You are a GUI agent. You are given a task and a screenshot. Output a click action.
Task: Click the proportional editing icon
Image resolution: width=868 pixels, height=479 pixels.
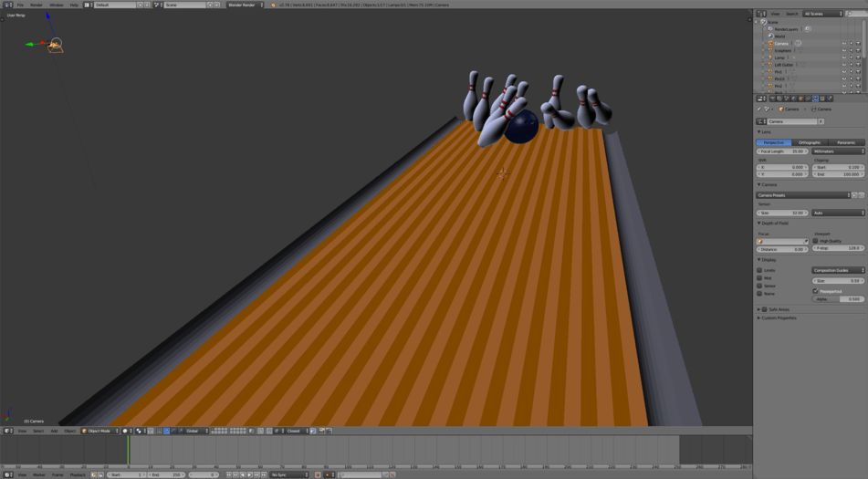pyautogui.click(x=260, y=431)
